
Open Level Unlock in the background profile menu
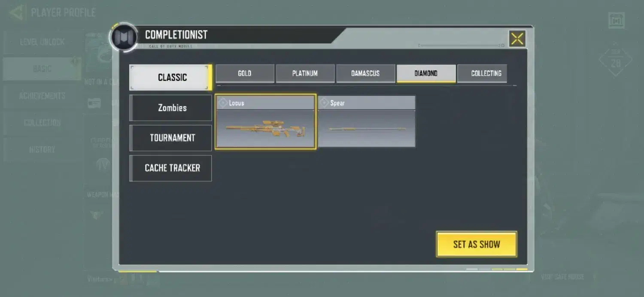[x=42, y=42]
